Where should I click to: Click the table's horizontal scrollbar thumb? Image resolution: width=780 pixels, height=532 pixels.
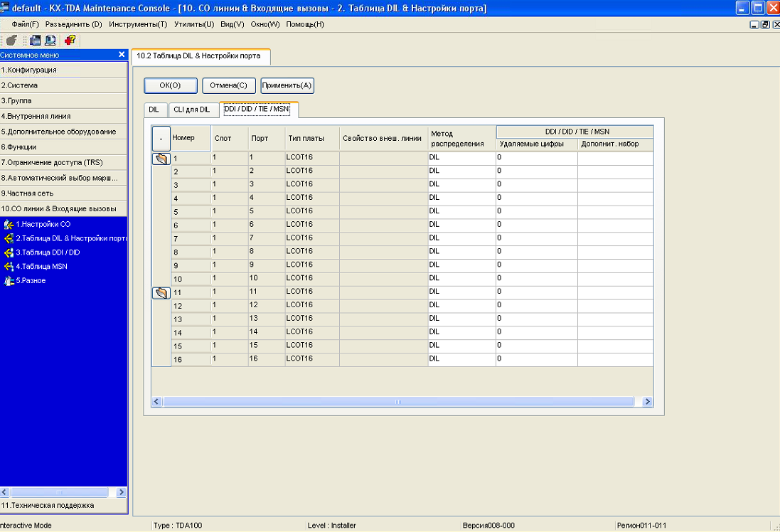click(x=398, y=402)
